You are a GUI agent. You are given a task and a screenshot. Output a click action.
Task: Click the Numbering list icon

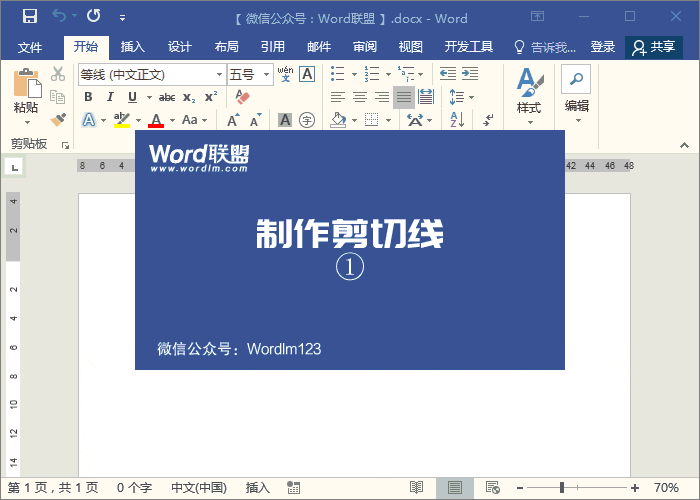pyautogui.click(x=371, y=74)
